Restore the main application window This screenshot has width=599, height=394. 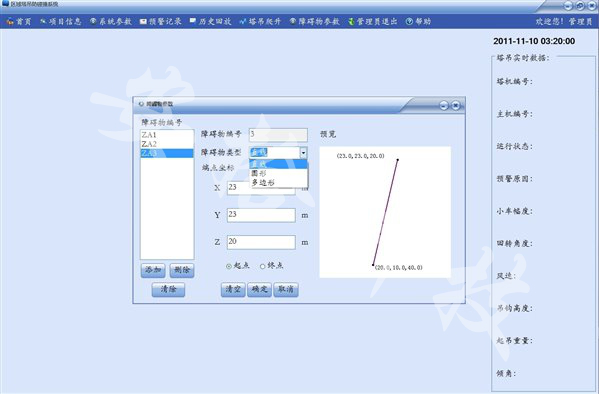tap(580, 6)
